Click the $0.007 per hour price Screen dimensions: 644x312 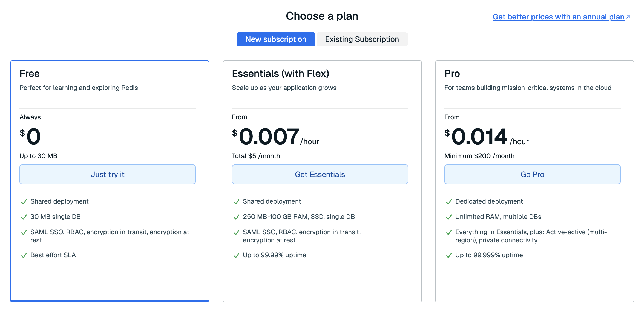pos(269,137)
